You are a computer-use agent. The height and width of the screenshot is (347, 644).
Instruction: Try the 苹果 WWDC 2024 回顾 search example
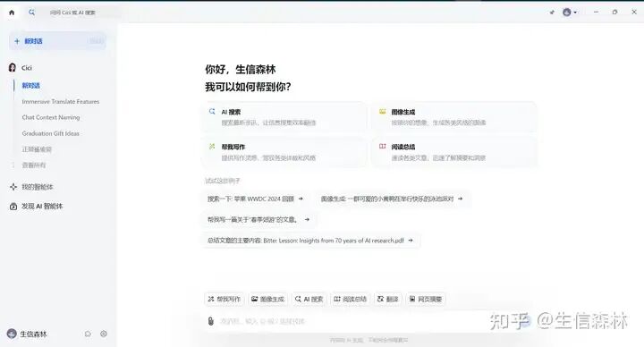255,199
